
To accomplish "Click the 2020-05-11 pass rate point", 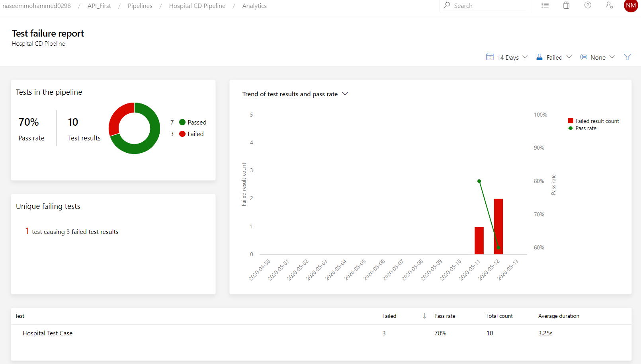I will [479, 181].
